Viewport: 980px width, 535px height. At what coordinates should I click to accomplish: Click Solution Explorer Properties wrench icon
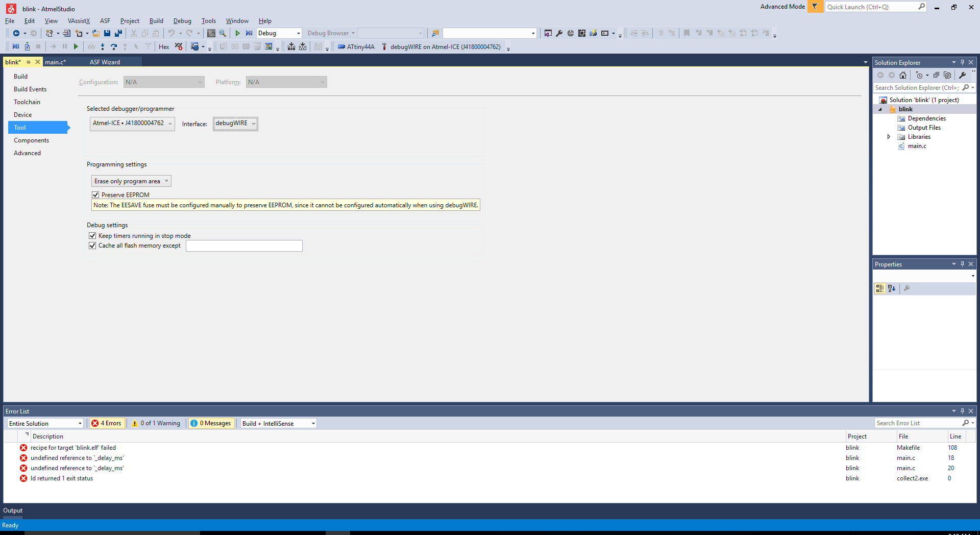963,75
